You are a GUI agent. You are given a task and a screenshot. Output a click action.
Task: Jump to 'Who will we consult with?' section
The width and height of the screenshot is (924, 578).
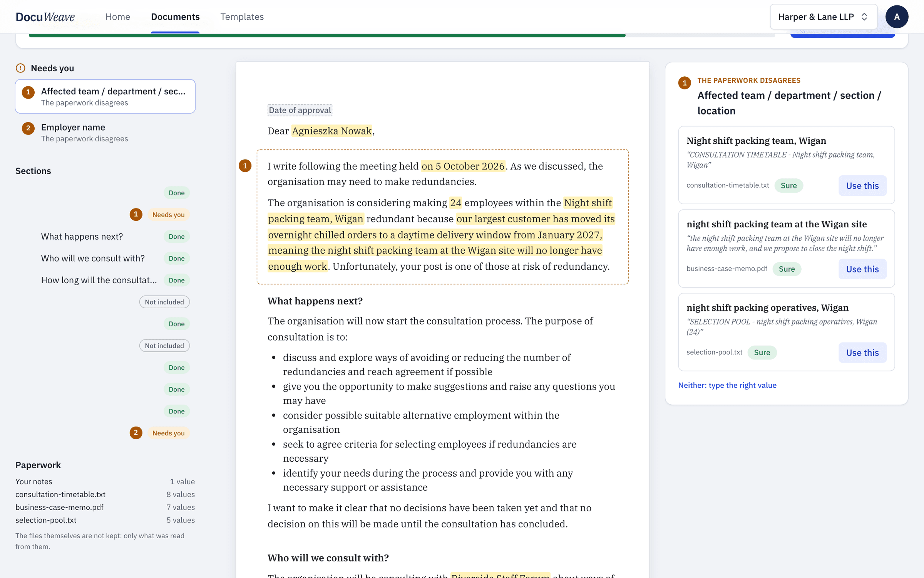[93, 258]
